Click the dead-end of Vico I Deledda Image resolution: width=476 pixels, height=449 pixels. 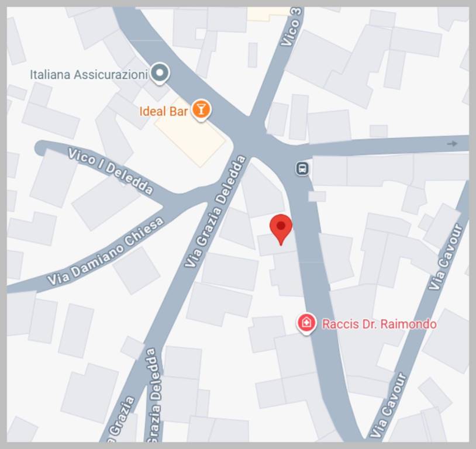41,148
